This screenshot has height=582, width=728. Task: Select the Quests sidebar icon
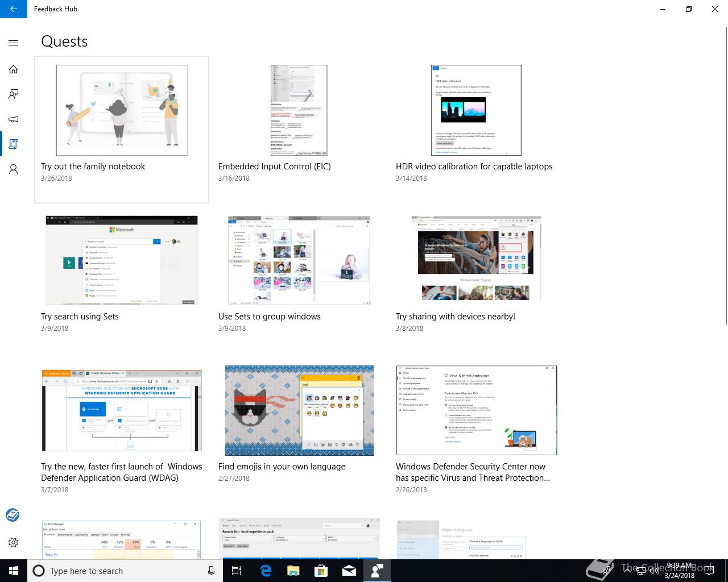coord(14,144)
